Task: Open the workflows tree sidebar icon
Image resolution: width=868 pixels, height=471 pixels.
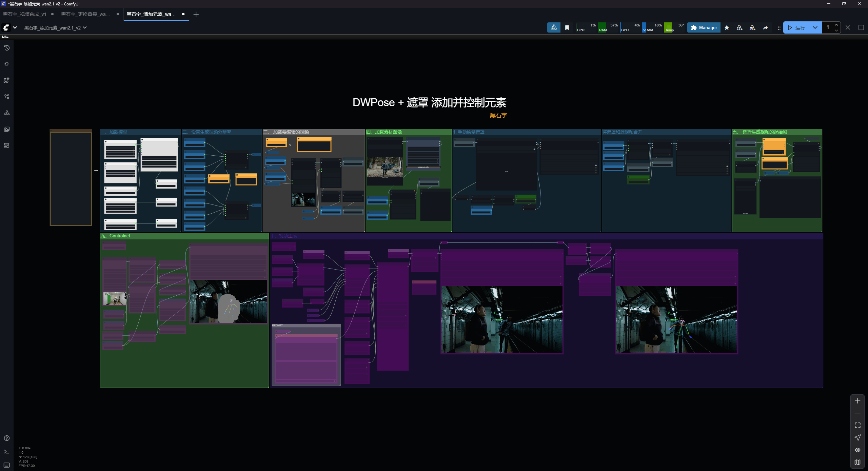Action: [6, 97]
